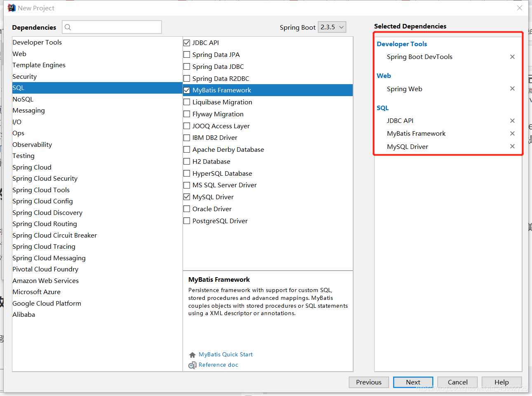Open the Alibaba category

(x=97, y=315)
